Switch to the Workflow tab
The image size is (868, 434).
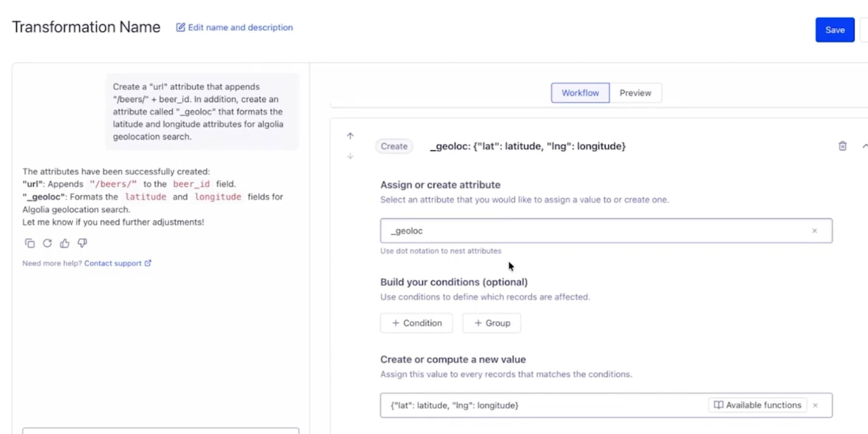580,93
